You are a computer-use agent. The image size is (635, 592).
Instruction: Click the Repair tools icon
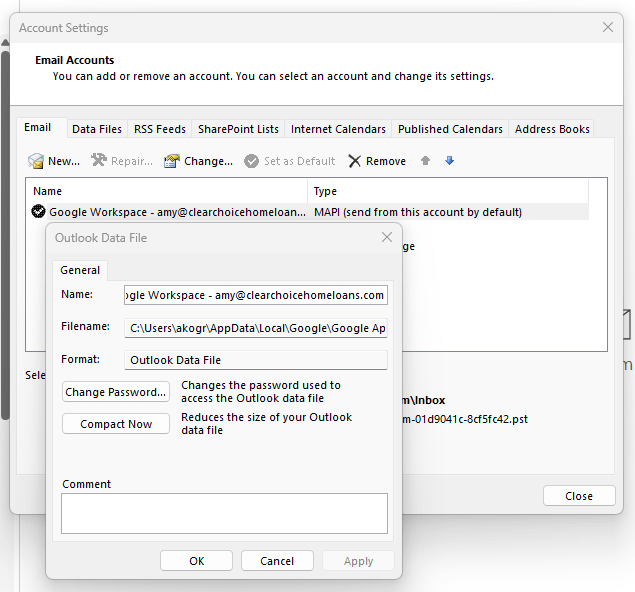tap(99, 160)
